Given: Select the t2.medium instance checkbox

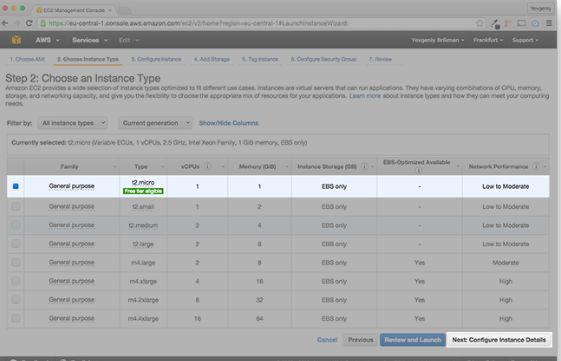Looking at the screenshot, I should 15,225.
